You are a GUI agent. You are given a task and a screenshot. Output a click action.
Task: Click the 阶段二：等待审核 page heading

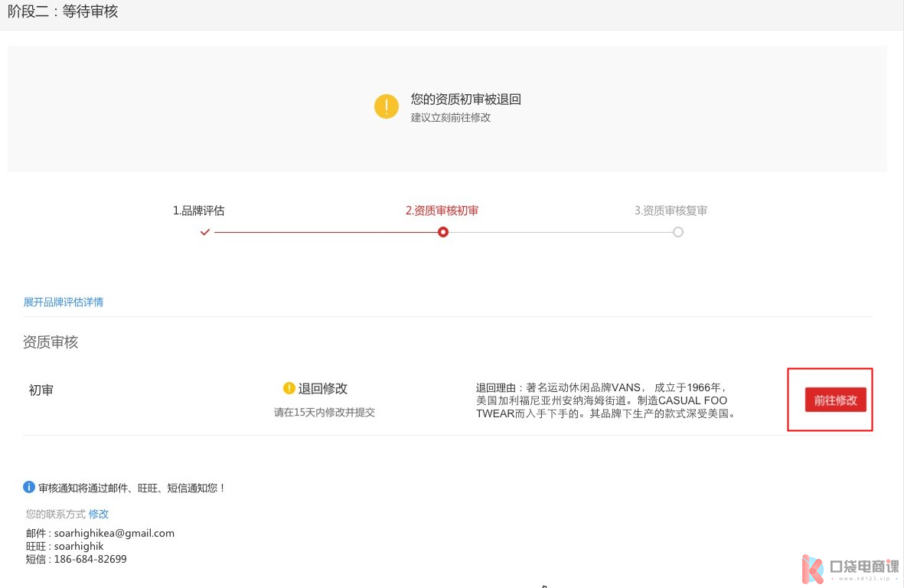tap(63, 11)
